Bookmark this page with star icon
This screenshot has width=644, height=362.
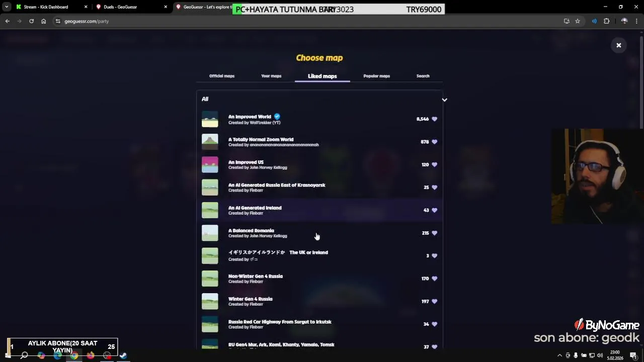pos(578,21)
